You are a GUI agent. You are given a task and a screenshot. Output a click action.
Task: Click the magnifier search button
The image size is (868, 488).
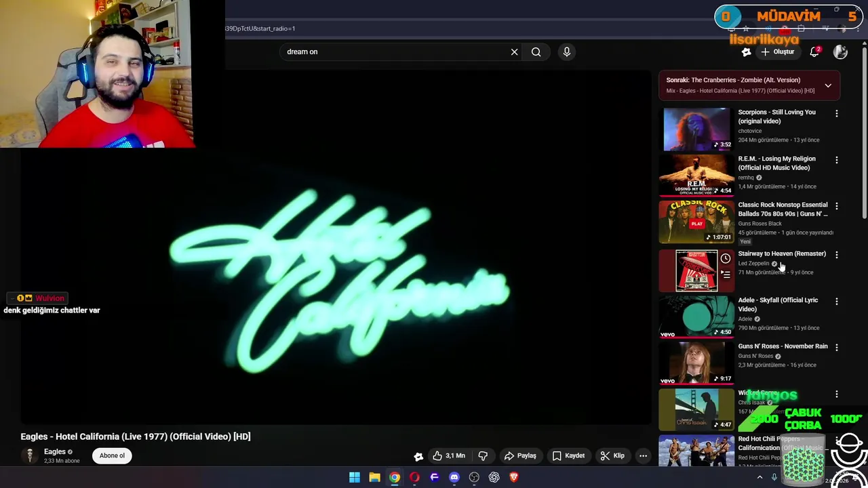[536, 52]
